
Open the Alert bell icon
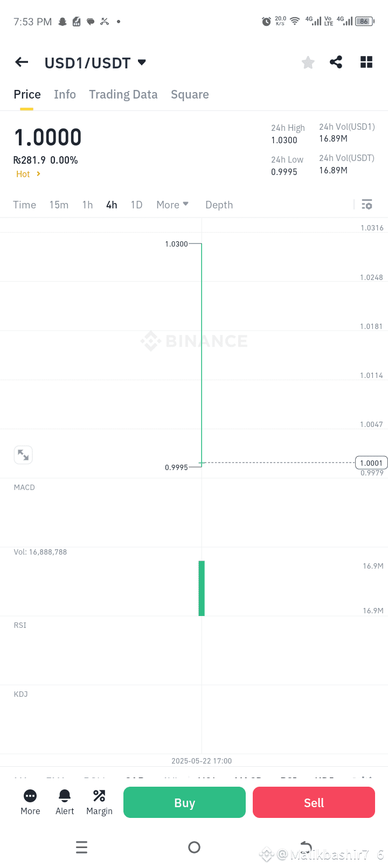(65, 802)
